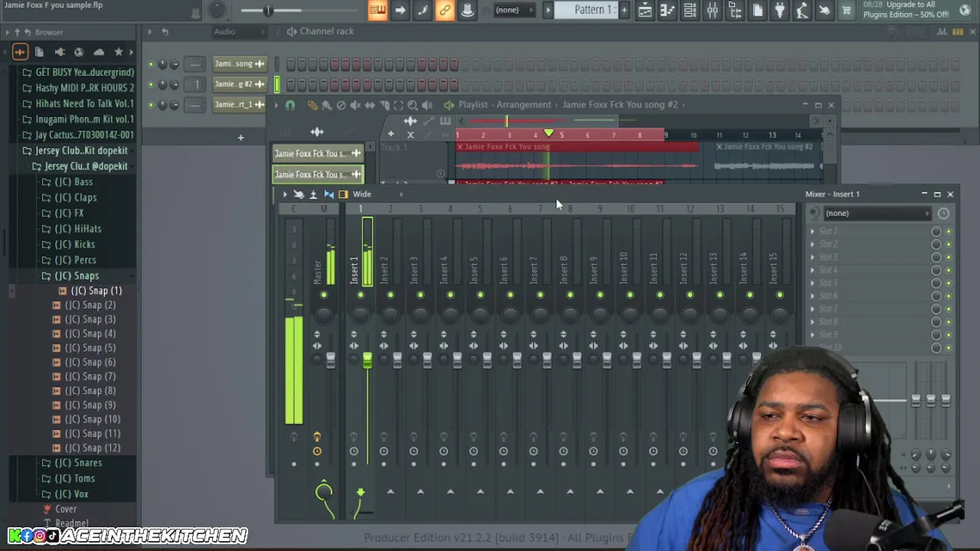Open the Playlist view toolbar icon
This screenshot has width=980, height=551.
tap(645, 10)
